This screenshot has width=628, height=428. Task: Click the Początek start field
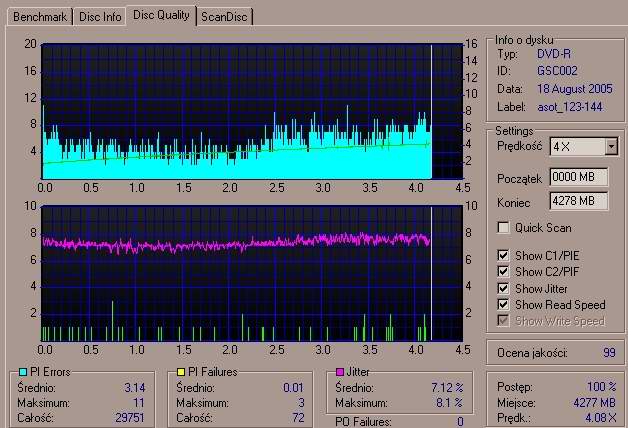(579, 177)
